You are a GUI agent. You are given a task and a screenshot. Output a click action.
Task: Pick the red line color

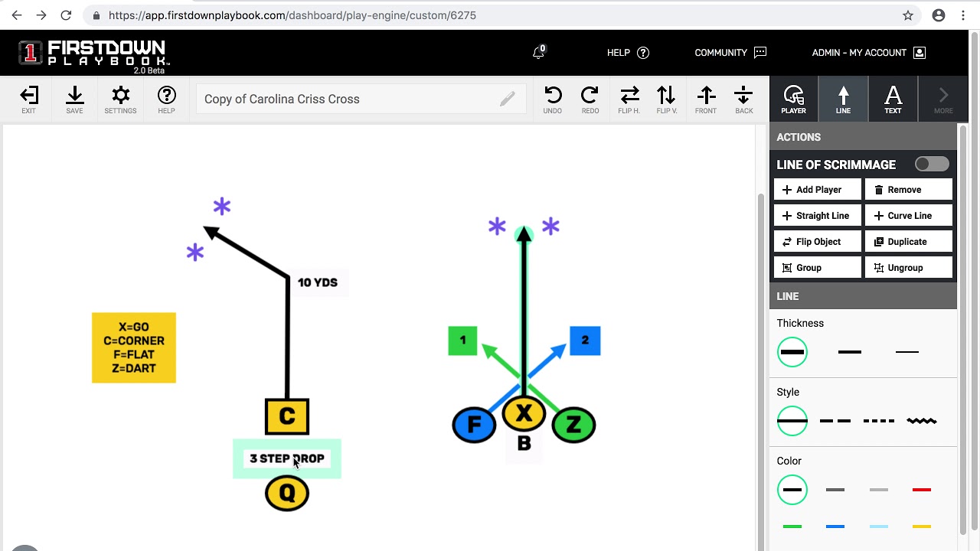point(922,490)
